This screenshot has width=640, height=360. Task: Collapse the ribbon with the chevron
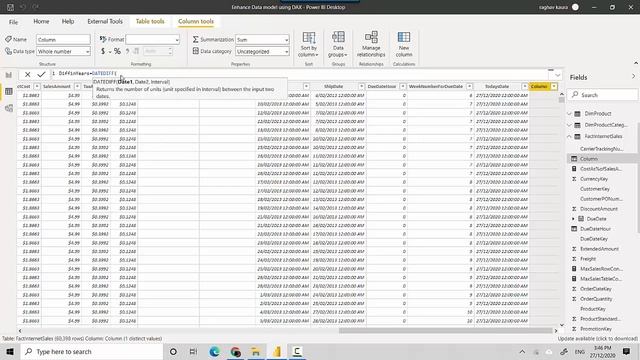click(x=636, y=63)
